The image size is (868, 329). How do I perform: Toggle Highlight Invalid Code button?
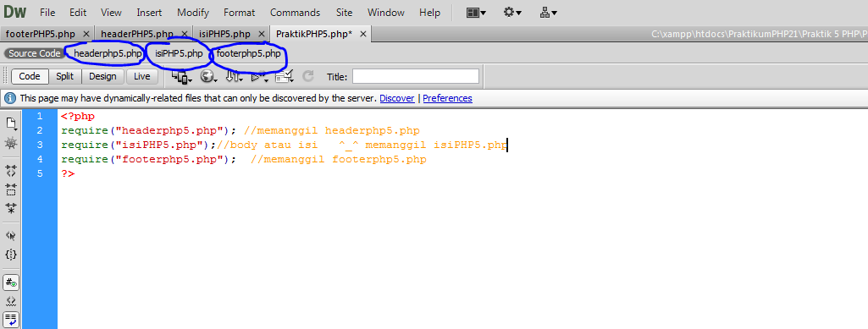10,301
